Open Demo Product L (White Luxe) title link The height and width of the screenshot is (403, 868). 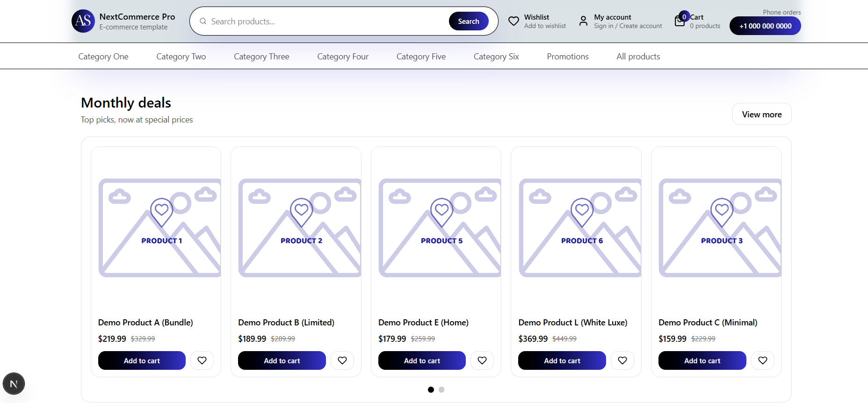coord(573,323)
